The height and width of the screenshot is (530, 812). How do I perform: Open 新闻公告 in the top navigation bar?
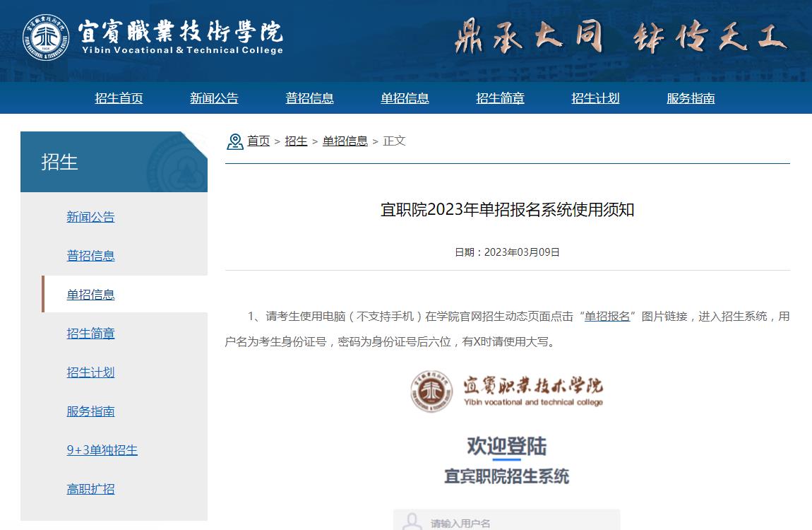(214, 98)
